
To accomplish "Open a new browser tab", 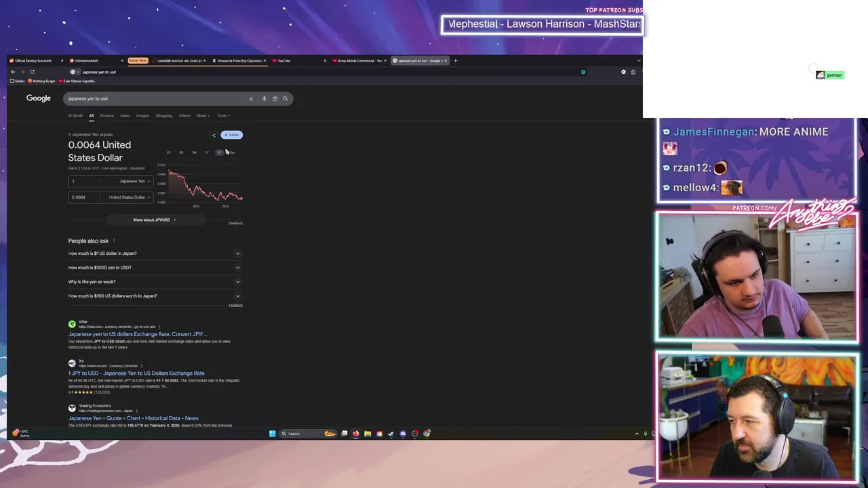I will [455, 60].
